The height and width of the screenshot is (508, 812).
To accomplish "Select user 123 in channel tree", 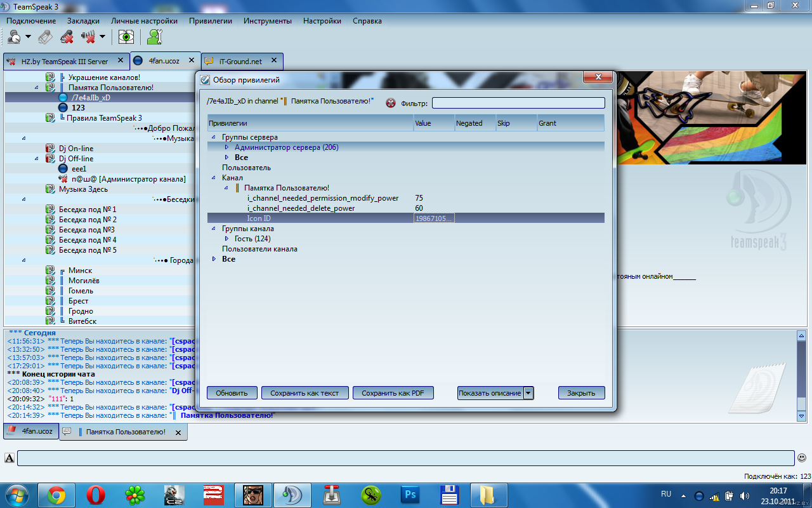I will point(78,108).
